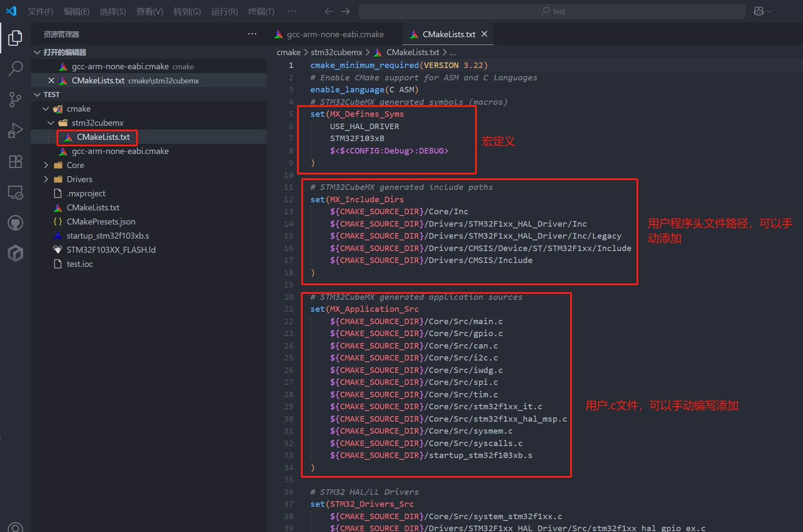
Task: Open CMakePresets.json file
Action: tap(149, 222)
